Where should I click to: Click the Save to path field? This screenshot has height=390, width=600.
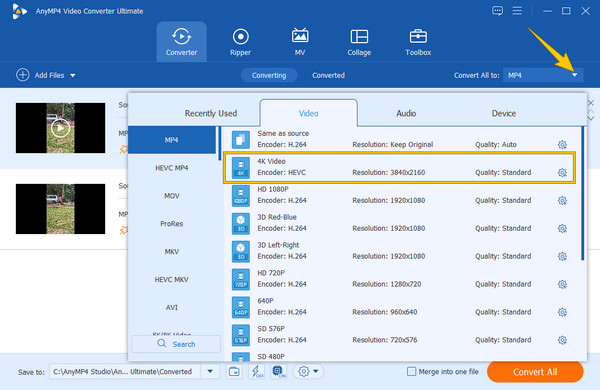(125, 371)
